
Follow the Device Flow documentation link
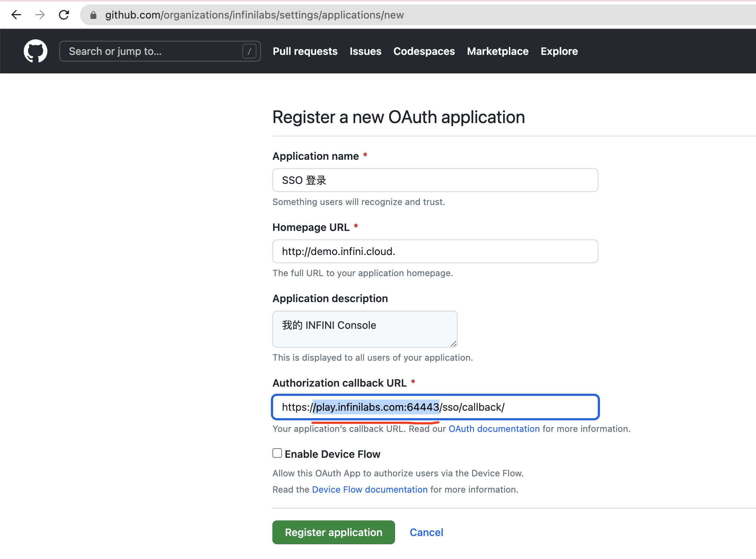tap(369, 489)
